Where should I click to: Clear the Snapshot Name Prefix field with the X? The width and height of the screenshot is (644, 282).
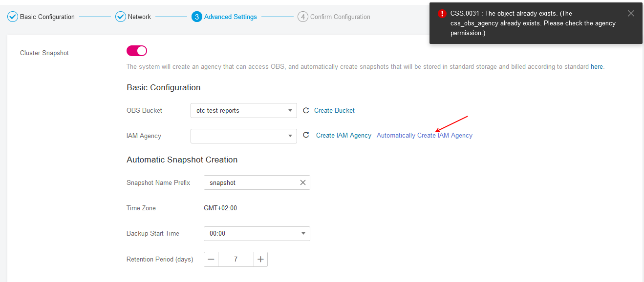click(303, 182)
